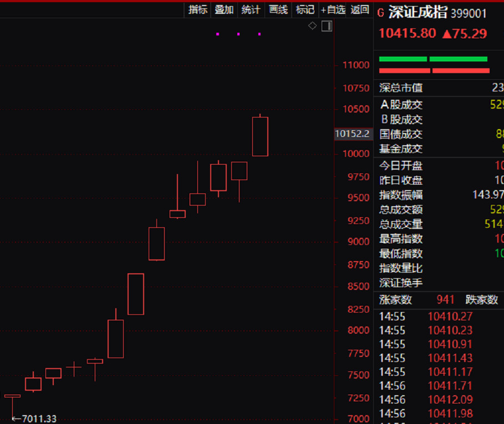Click the 标记 mark button
The height and width of the screenshot is (424, 504).
click(x=305, y=9)
